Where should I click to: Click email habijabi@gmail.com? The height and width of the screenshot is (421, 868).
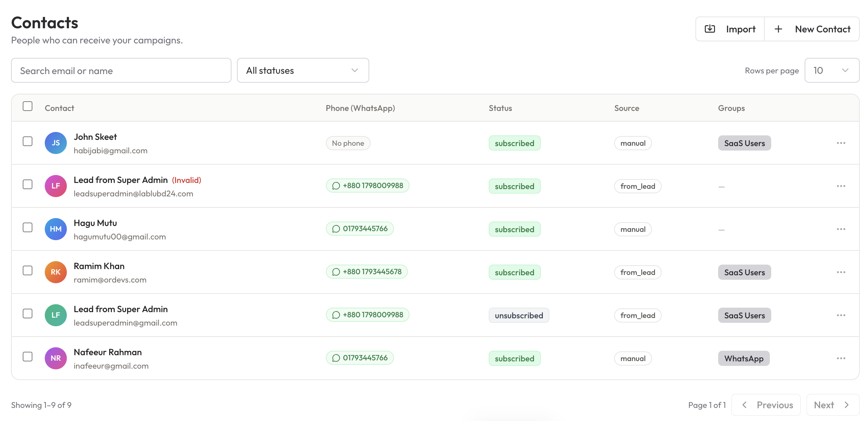[x=111, y=151]
